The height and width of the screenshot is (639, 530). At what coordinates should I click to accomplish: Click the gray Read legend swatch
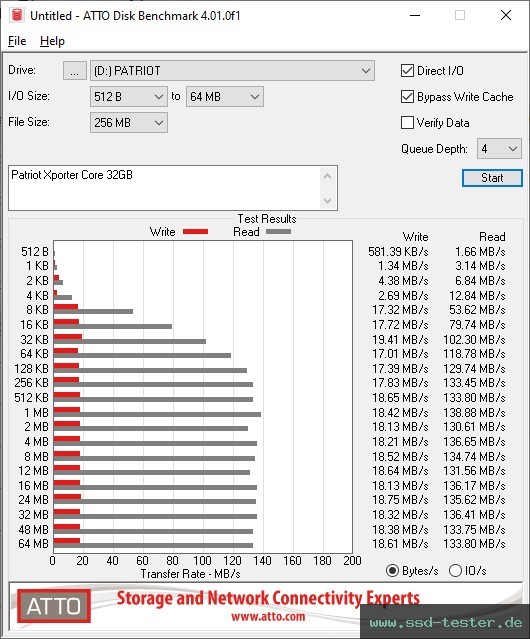tap(278, 231)
